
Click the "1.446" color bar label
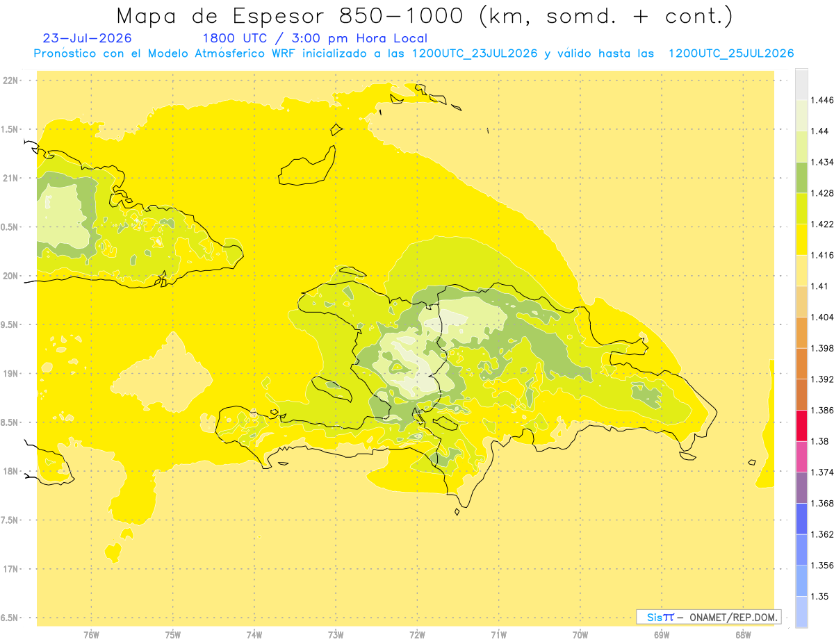point(822,100)
